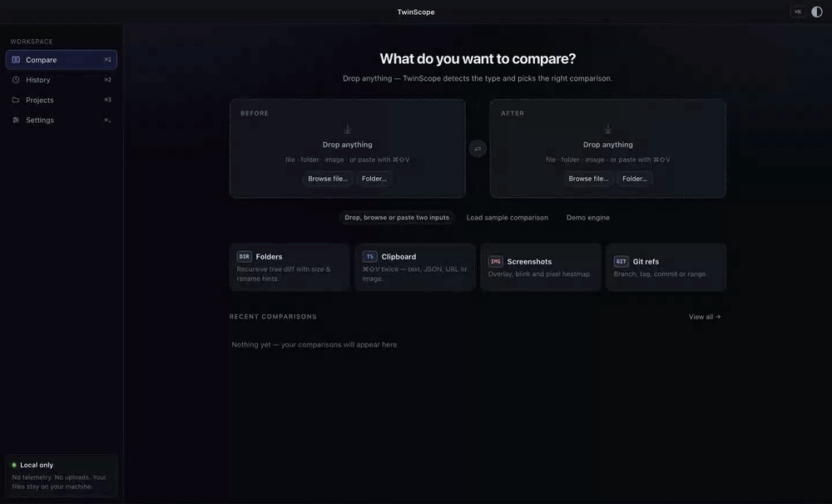The width and height of the screenshot is (832, 504).
Task: Browse file for the Before input
Action: (x=328, y=179)
